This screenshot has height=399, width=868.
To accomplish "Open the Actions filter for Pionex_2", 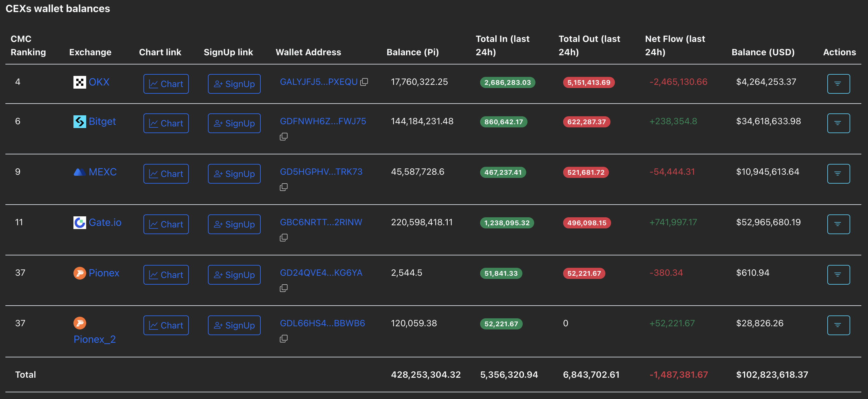I will (x=838, y=325).
